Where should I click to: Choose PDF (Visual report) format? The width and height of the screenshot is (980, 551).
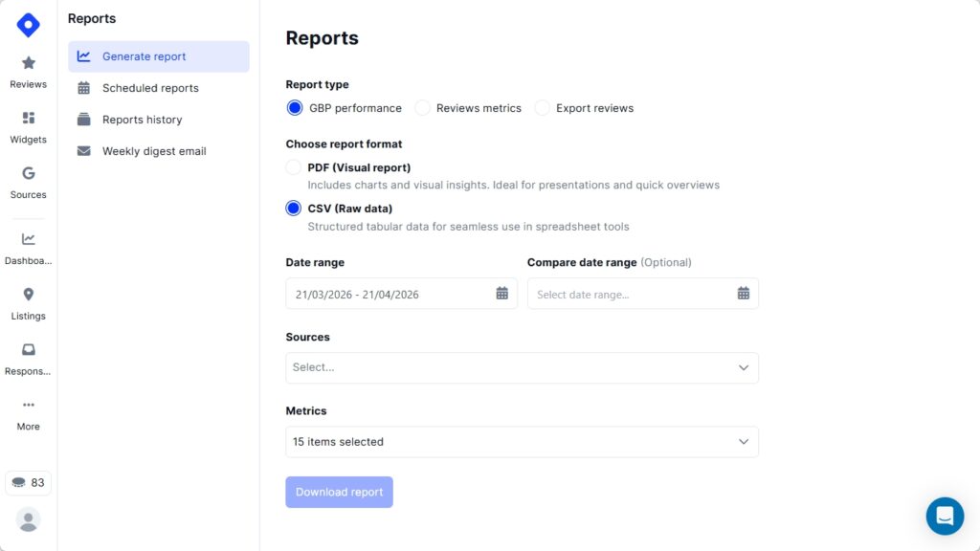(294, 166)
